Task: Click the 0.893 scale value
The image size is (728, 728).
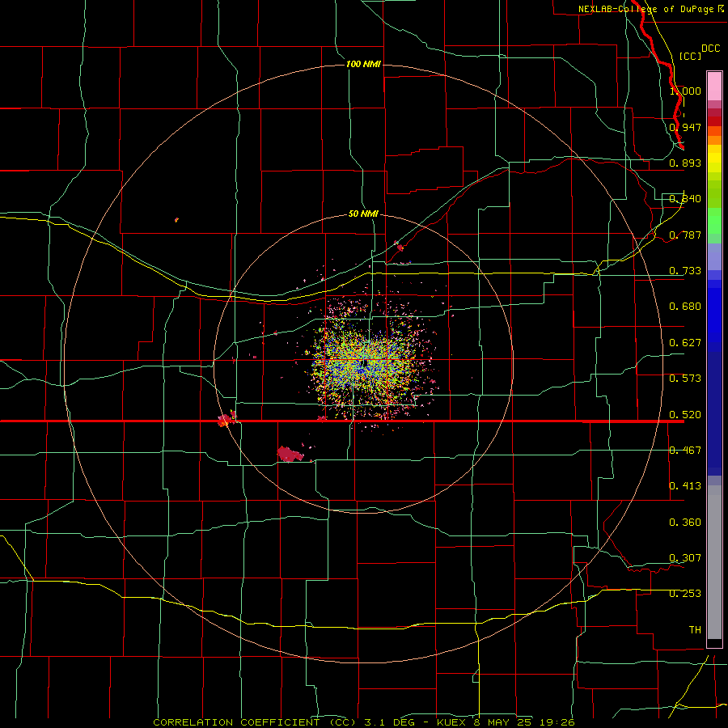Action: click(x=685, y=163)
